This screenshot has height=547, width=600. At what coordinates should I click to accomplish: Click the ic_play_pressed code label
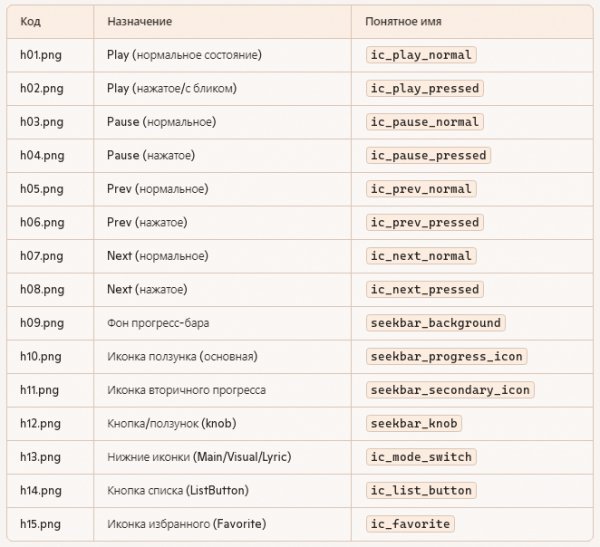click(424, 88)
